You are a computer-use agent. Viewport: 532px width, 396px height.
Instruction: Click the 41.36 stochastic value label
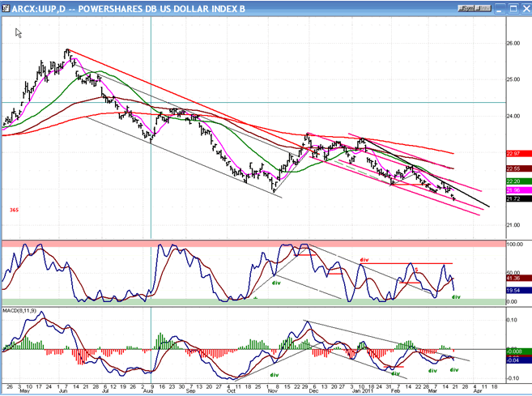pyautogui.click(x=519, y=279)
